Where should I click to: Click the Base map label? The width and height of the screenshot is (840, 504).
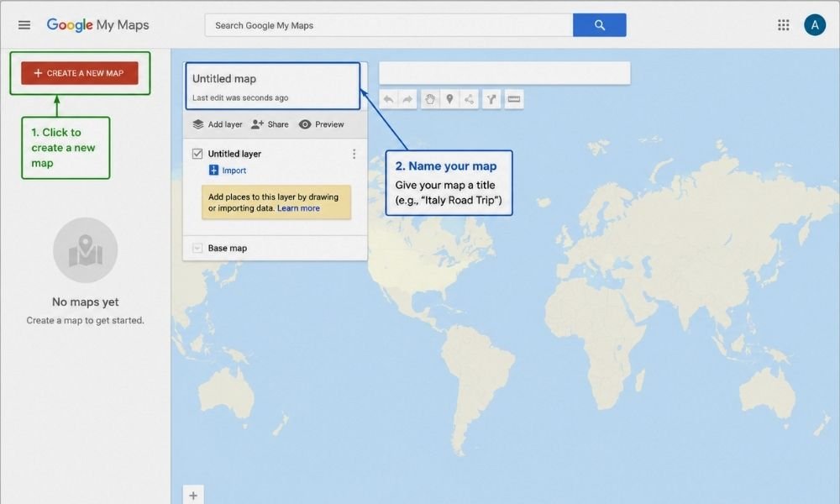(228, 248)
